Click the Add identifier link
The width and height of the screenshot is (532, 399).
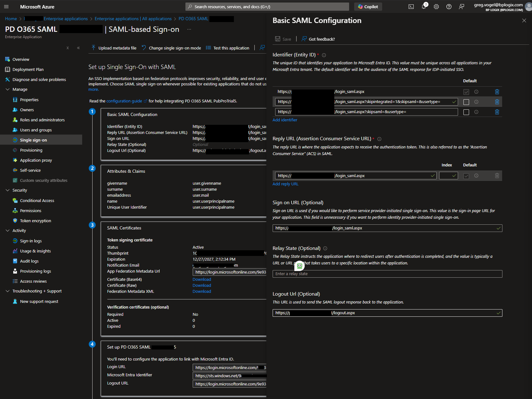click(285, 120)
